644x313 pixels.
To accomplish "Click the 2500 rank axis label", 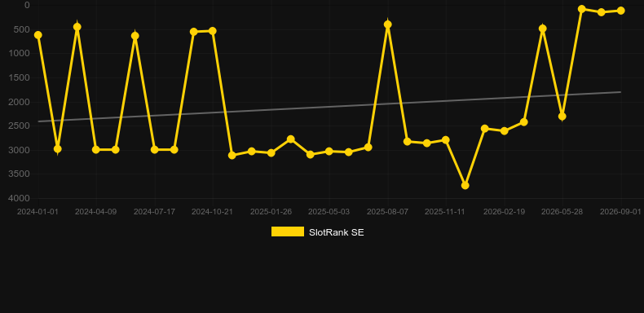I will [x=20, y=126].
